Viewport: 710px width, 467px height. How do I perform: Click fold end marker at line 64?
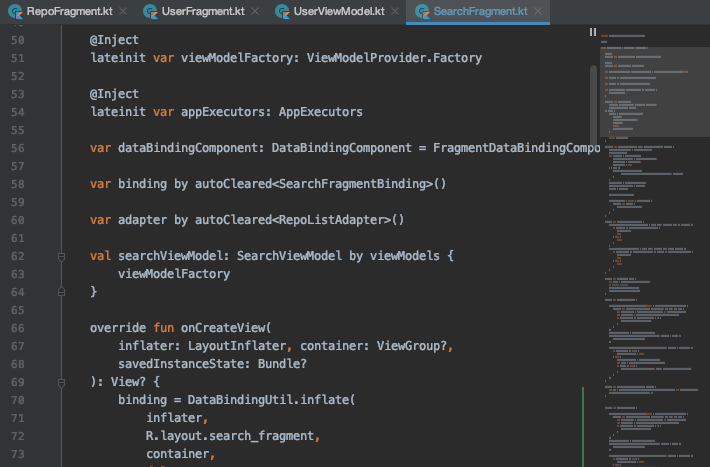[62, 292]
